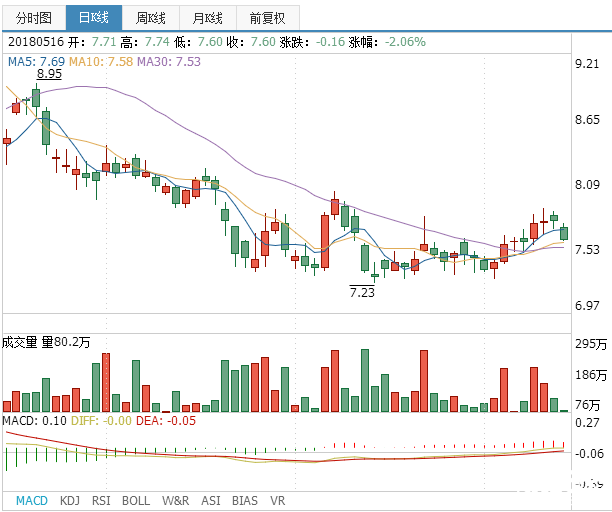This screenshot has width=612, height=512.
Task: Click the 186万 volume axis label
Action: point(591,375)
